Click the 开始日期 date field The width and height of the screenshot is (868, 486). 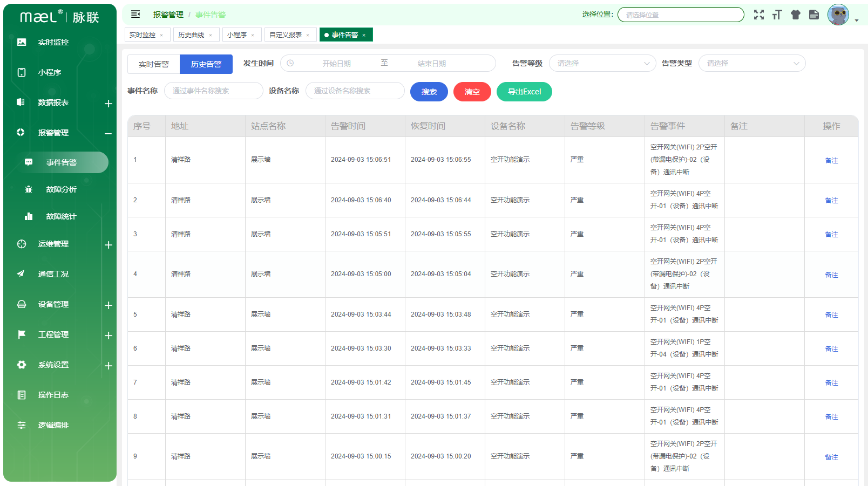point(336,64)
